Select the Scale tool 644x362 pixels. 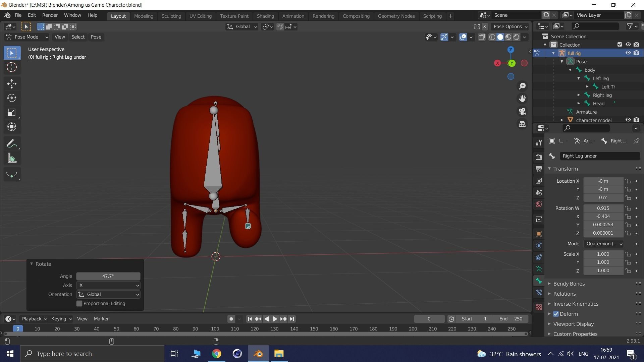pos(12,112)
